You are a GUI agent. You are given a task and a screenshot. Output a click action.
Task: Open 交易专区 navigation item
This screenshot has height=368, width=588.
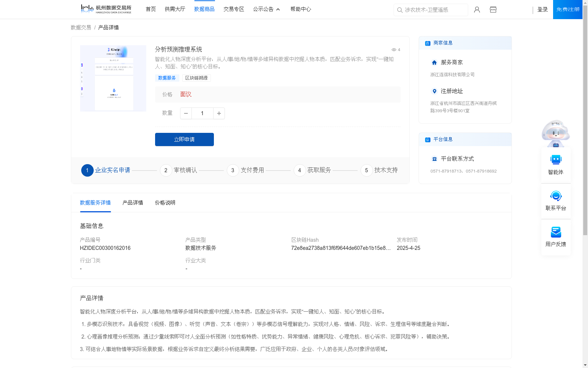point(234,9)
